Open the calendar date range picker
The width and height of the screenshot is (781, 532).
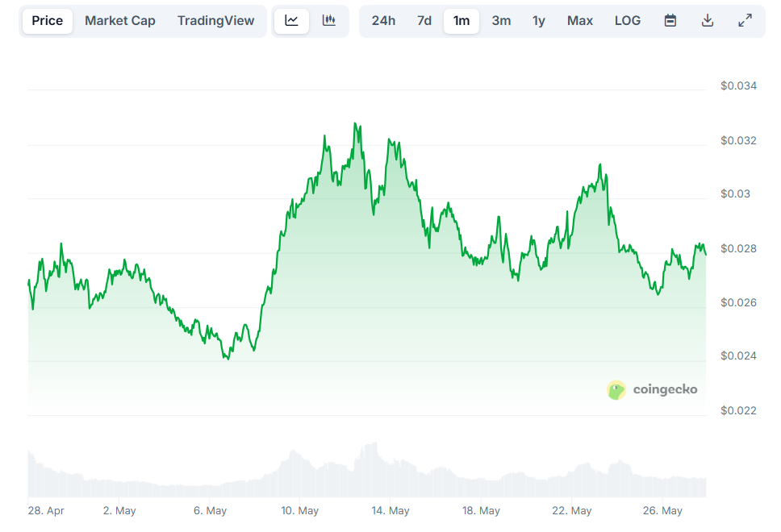click(x=670, y=20)
